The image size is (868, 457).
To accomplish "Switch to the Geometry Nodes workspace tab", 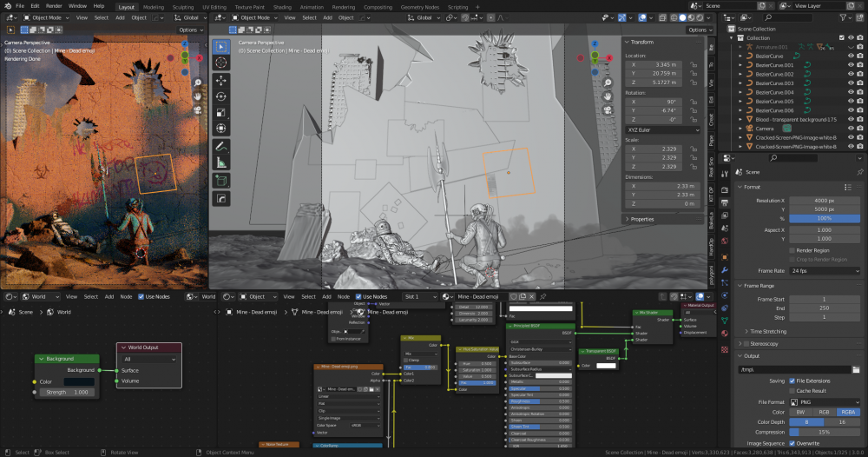I will coord(419,7).
